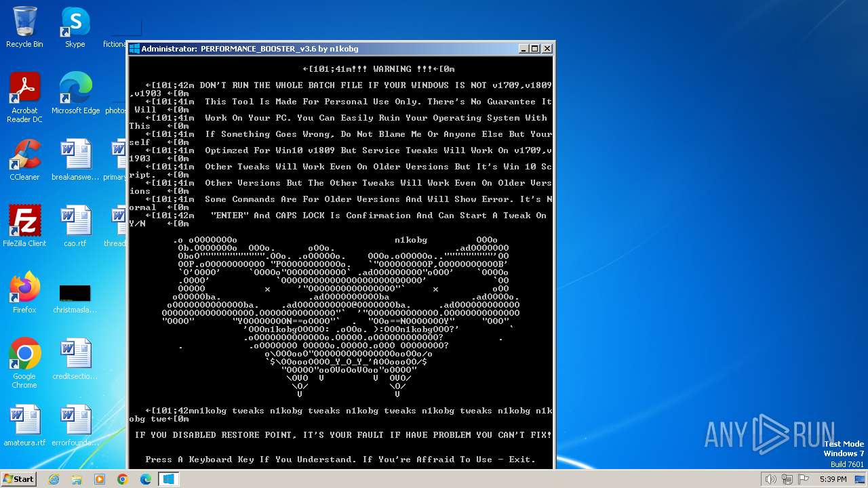868x488 pixels.
Task: Click 'Press A Keyboard Key If You Understand' line
Action: point(340,460)
